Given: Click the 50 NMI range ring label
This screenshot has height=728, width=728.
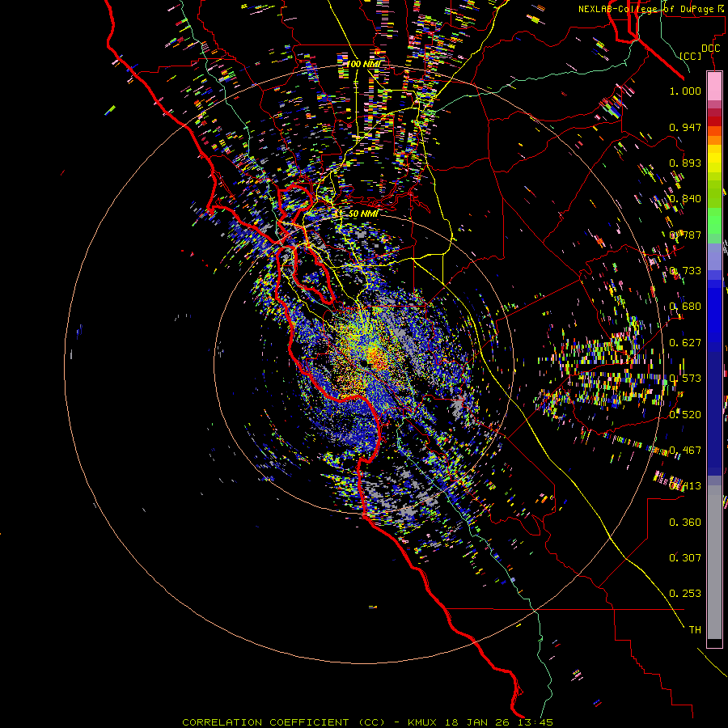Looking at the screenshot, I should pos(363,214).
